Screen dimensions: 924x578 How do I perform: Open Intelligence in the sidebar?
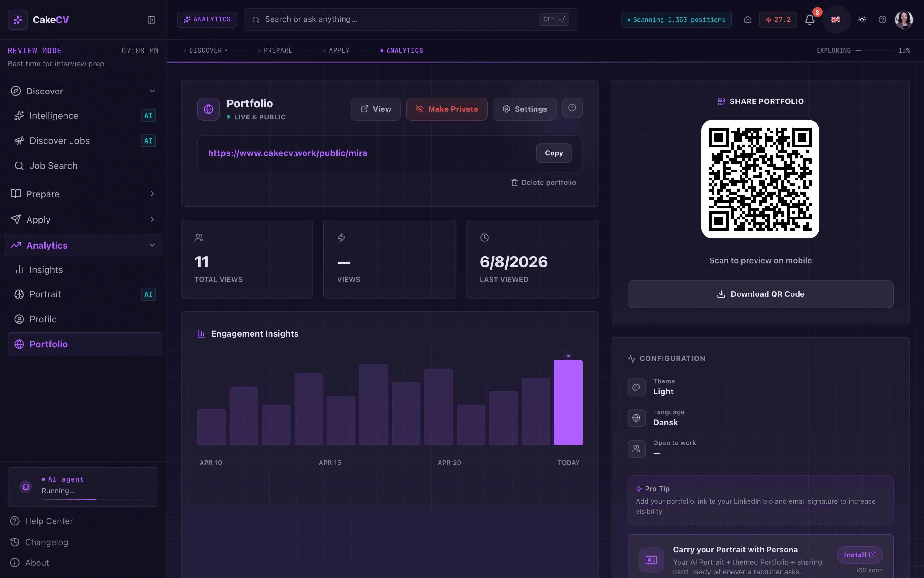tap(85, 116)
